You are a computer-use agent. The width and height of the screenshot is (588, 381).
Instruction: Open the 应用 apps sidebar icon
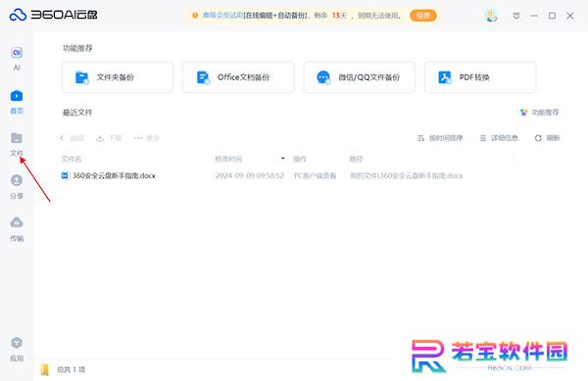[x=17, y=349]
